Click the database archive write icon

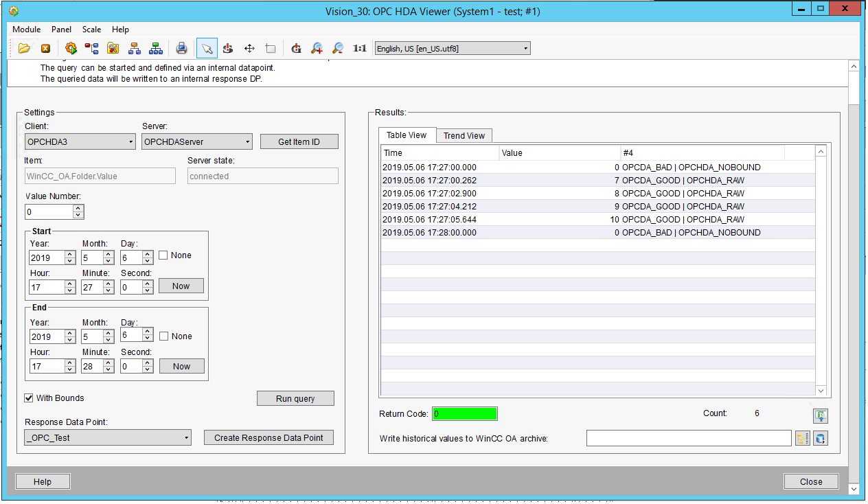pos(821,438)
